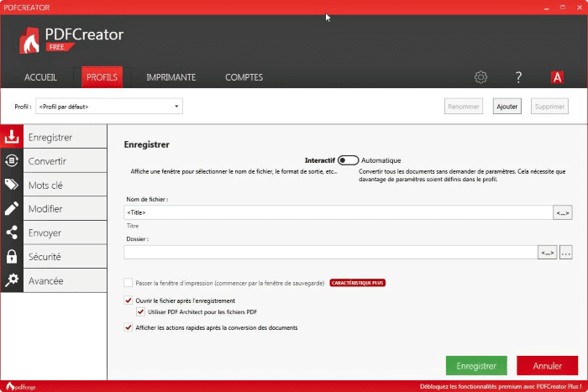The height and width of the screenshot is (392, 588).
Task: Uncheck Afficher les actions rapides checkbox
Action: (129, 327)
